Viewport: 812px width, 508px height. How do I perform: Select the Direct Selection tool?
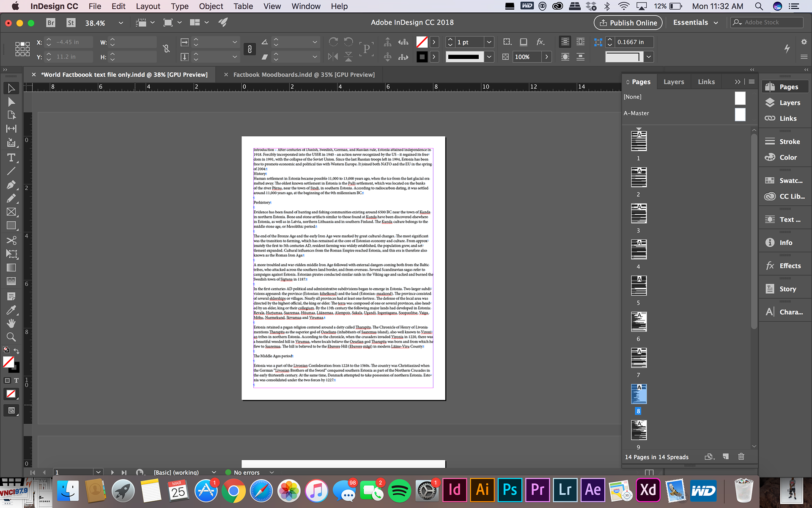(x=11, y=102)
